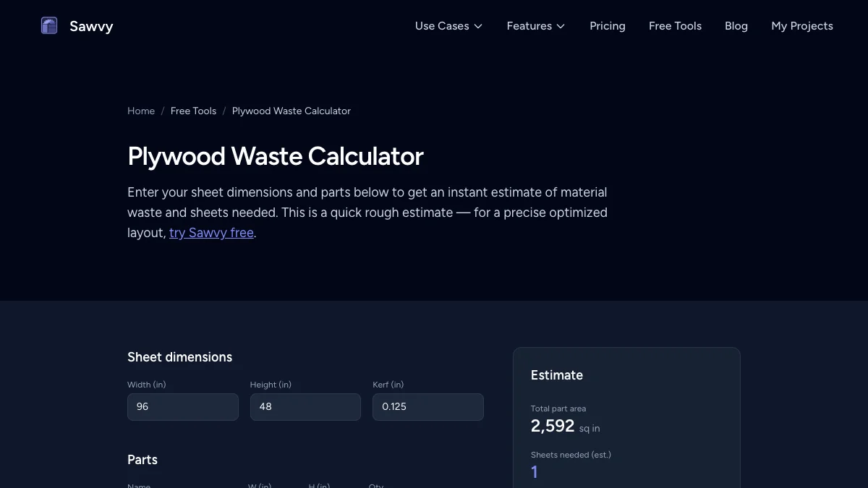Click the Sawvy logo icon

tap(49, 26)
